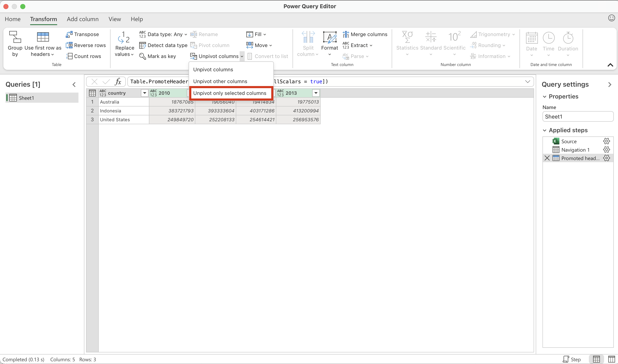This screenshot has height=364, width=618.
Task: Open settings gear for Source step
Action: (x=606, y=141)
